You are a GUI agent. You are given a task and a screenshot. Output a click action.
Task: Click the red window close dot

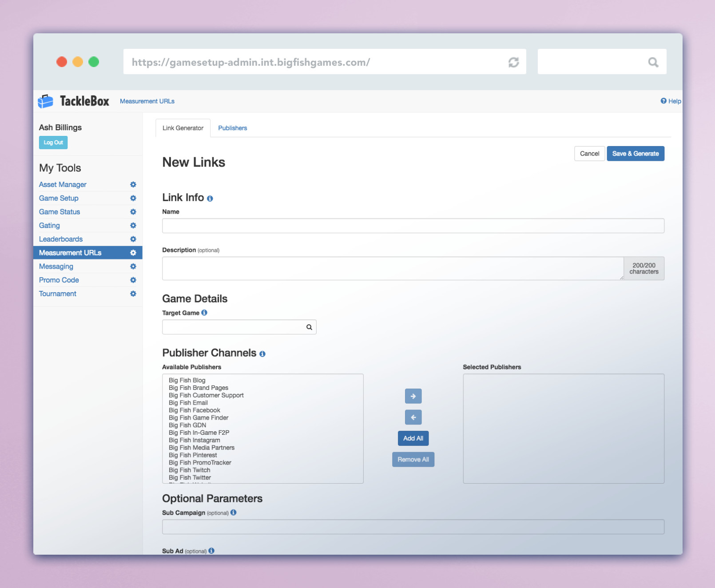[62, 62]
